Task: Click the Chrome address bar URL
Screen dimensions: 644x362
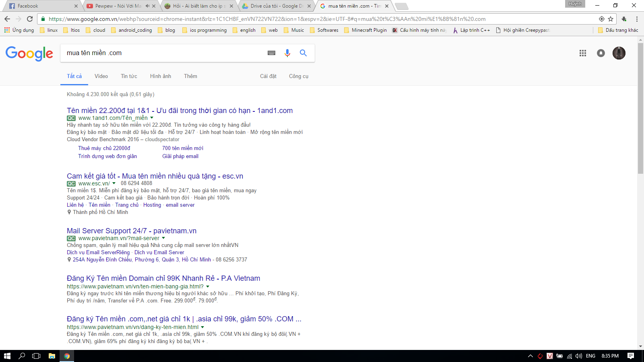Action: (x=267, y=19)
